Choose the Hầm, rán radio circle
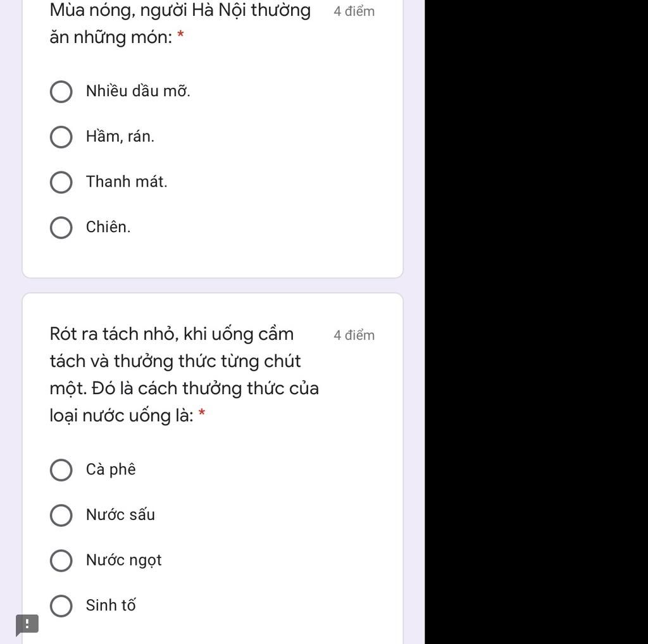Viewport: 648px width, 644px height. (61, 137)
